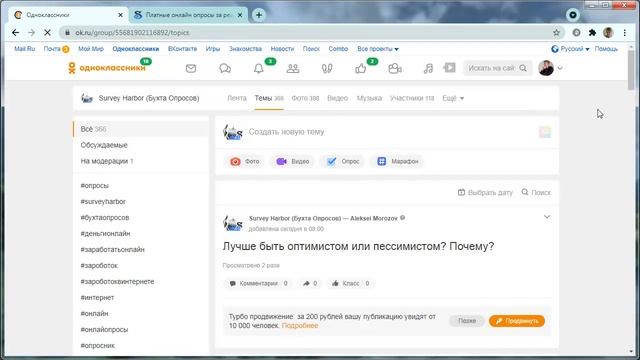This screenshot has width=640, height=360.
Task: Open the ВКонтакте link in top bar
Action: click(182, 49)
